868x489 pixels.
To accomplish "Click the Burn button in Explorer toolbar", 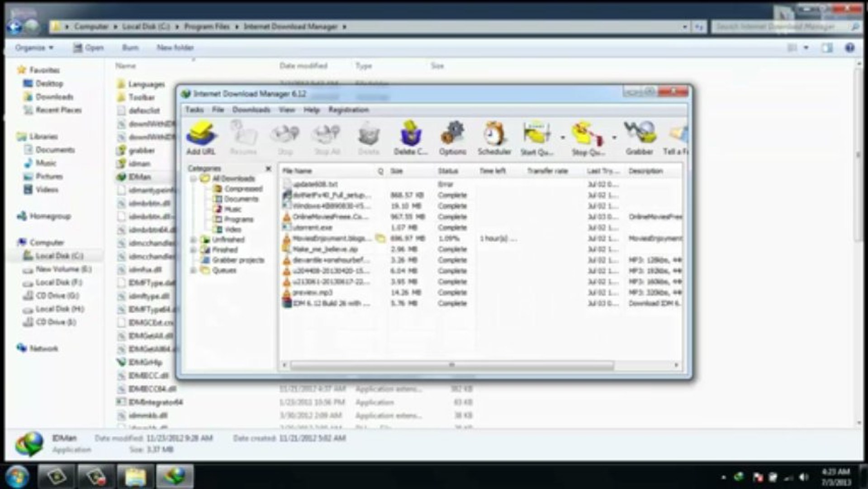I will click(x=131, y=48).
